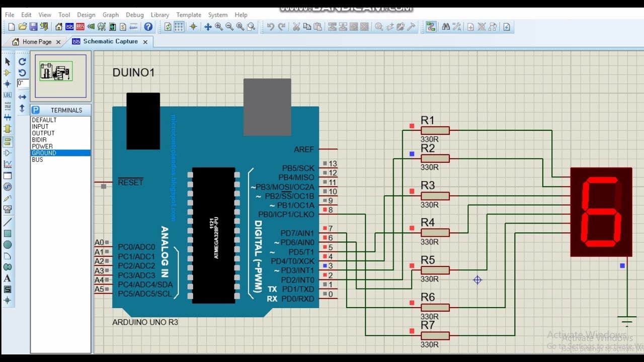Open the Library menu

pos(159,15)
